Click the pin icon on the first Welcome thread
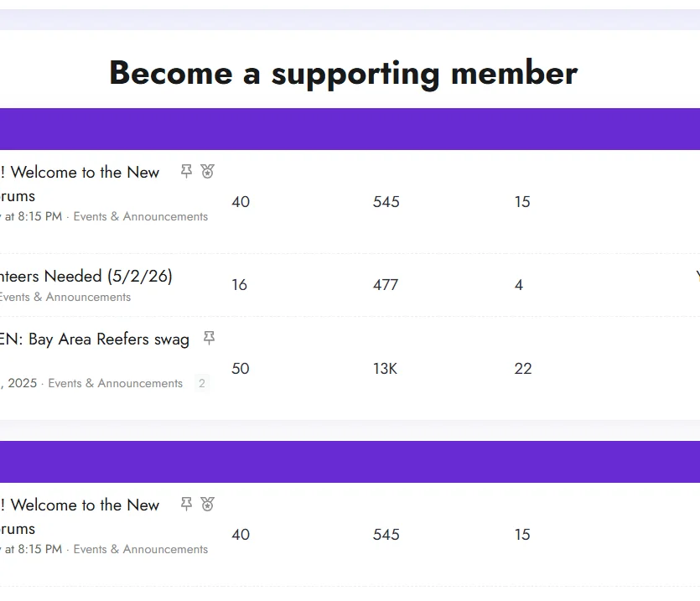The width and height of the screenshot is (700, 601). click(186, 171)
